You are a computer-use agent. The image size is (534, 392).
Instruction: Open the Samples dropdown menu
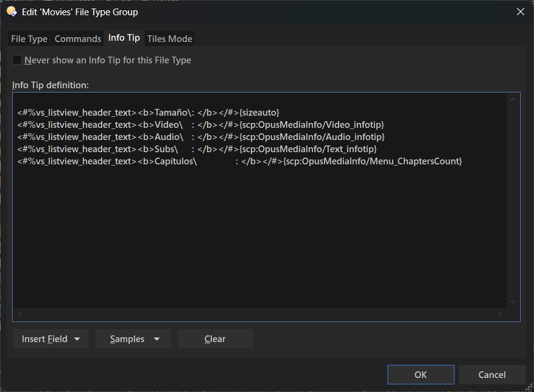[x=133, y=339]
